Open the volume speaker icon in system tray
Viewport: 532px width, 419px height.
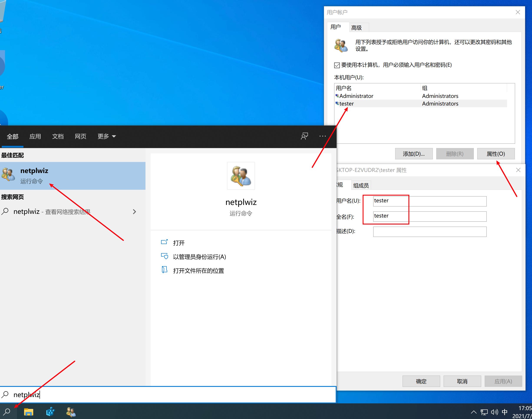pyautogui.click(x=494, y=412)
